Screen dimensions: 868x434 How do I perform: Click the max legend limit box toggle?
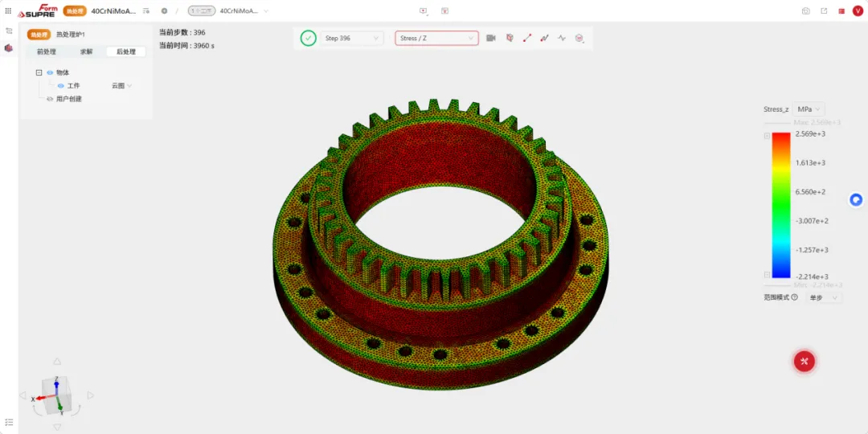(x=767, y=136)
